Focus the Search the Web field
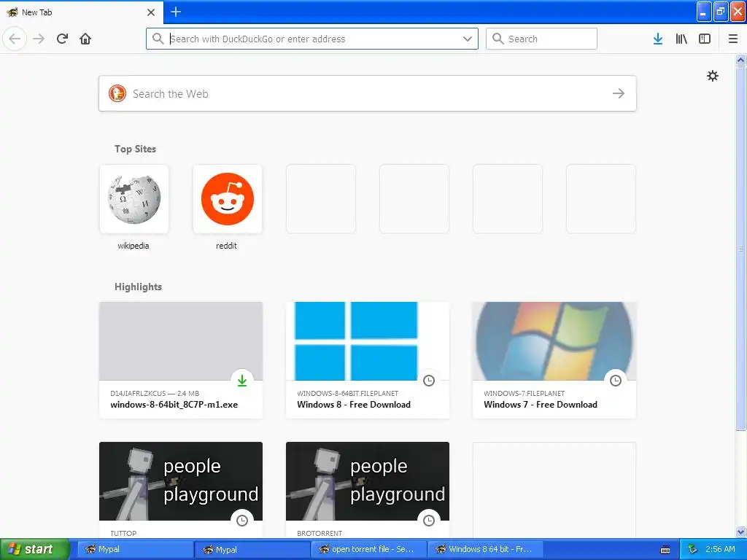The height and width of the screenshot is (560, 747). [x=368, y=93]
